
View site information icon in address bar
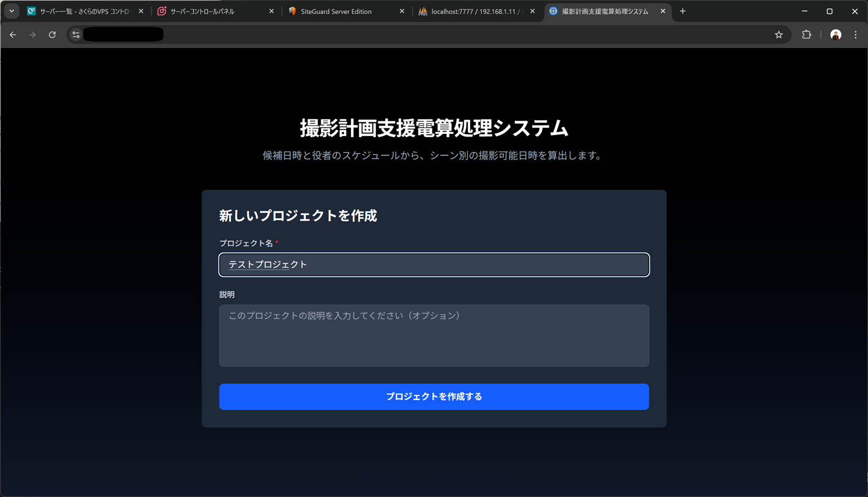76,35
